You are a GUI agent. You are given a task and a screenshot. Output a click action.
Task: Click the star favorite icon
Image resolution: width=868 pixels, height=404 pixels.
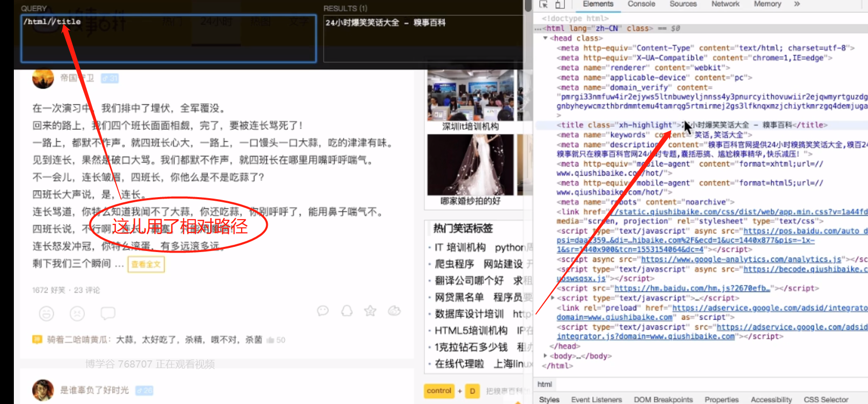tap(370, 311)
